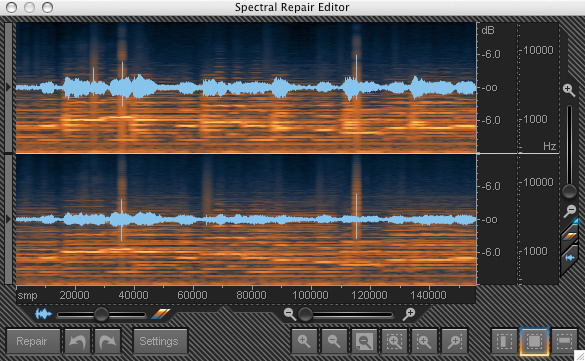This screenshot has height=361, width=585.
Task: Click the 80000 sample mark on the ruler
Action: pyautogui.click(x=251, y=295)
